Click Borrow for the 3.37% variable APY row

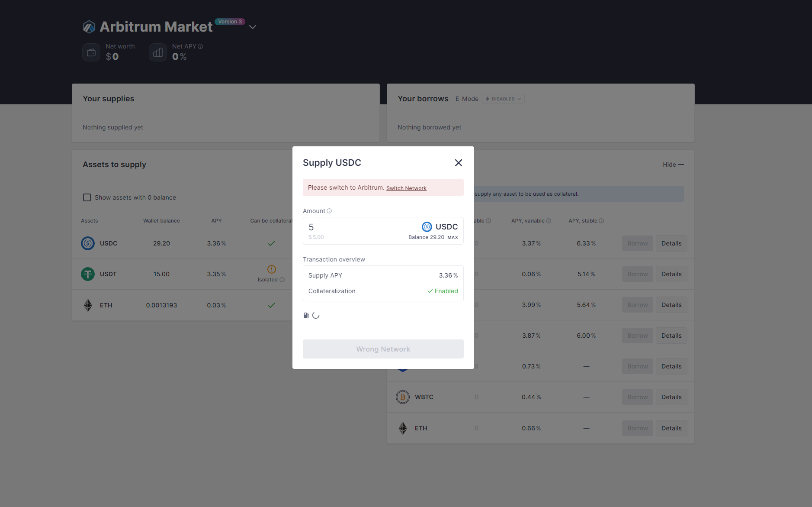[x=638, y=243]
